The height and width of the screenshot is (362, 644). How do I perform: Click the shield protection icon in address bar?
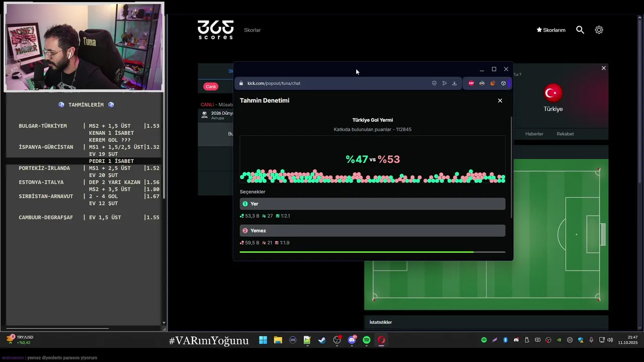(x=434, y=83)
